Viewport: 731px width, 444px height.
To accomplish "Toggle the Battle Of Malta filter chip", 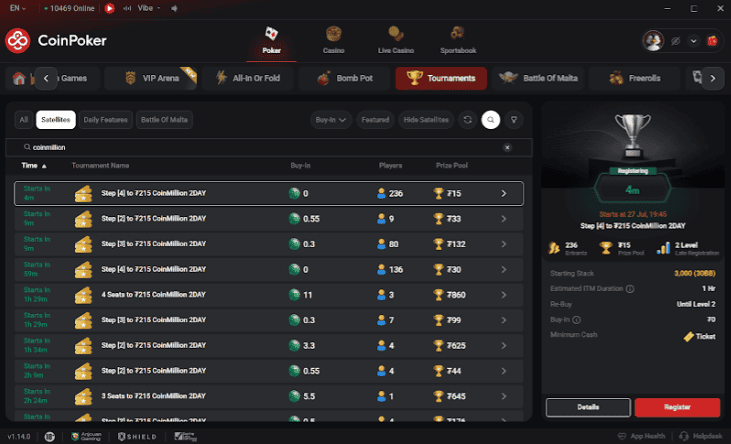I will click(x=164, y=120).
